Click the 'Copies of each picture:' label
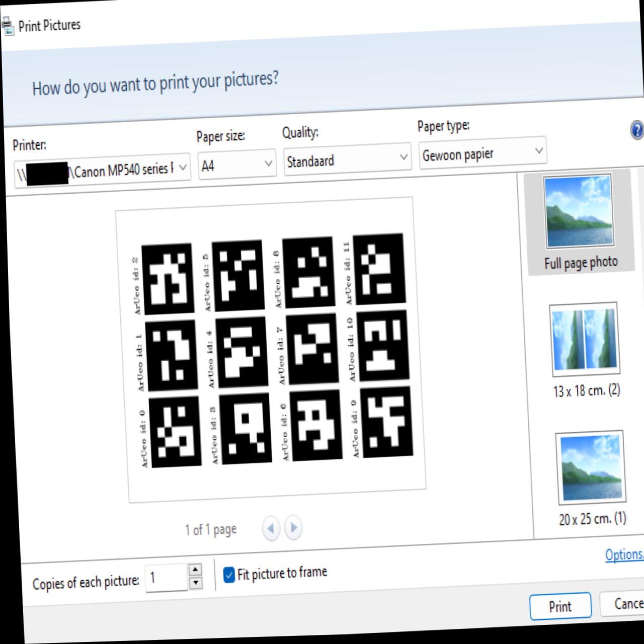The width and height of the screenshot is (644, 644). (86, 583)
